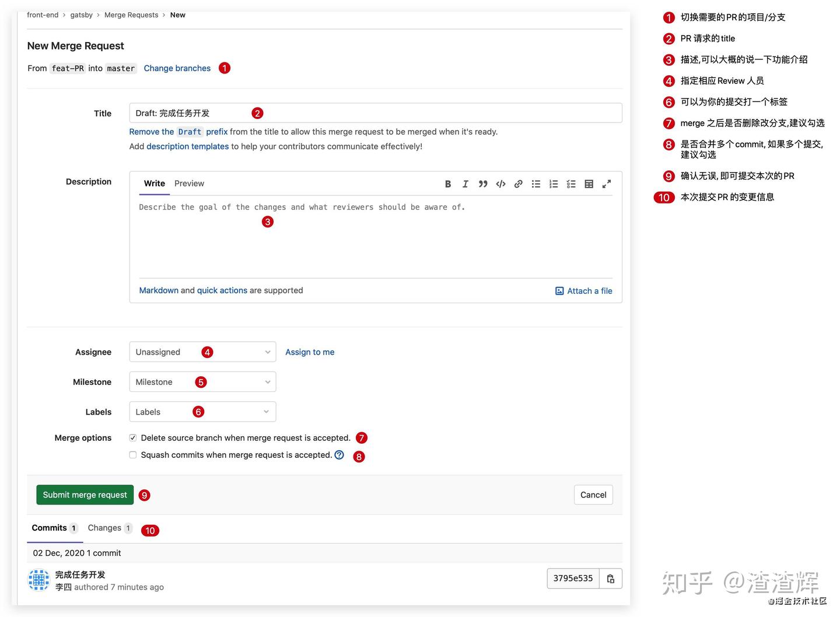Apply bold formatting in description editor
840x617 pixels.
click(x=448, y=184)
